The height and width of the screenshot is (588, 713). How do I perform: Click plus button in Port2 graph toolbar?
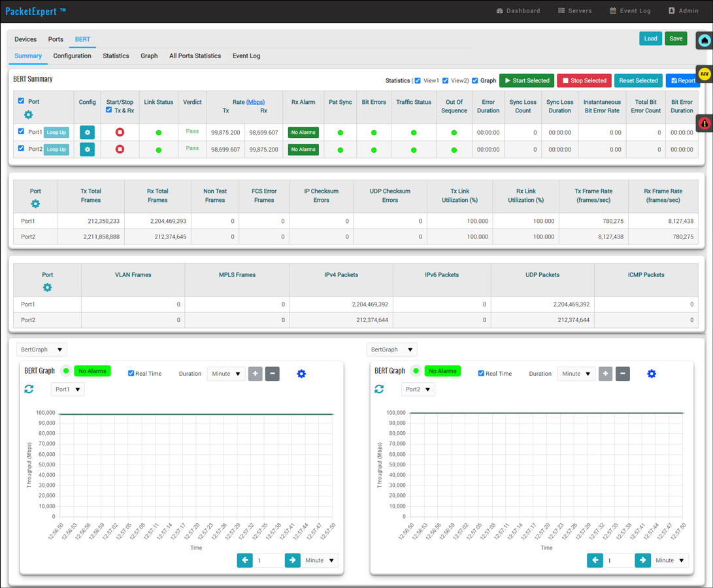click(x=605, y=374)
